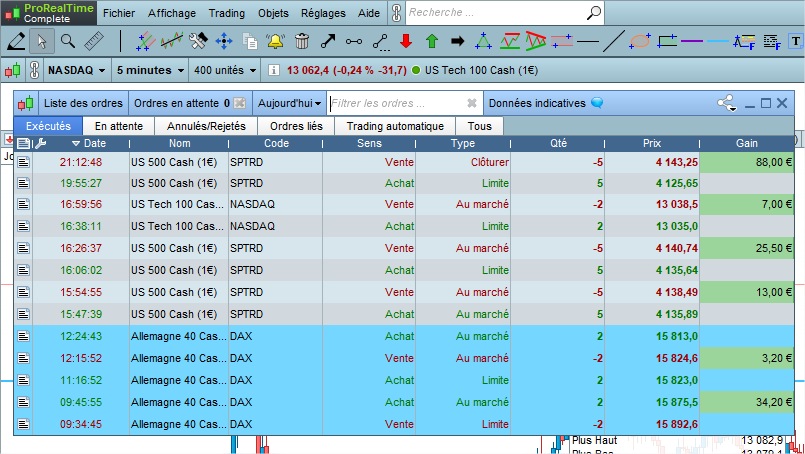805x454 pixels.
Task: Click the multi-line channel drawing tool
Action: (145, 41)
